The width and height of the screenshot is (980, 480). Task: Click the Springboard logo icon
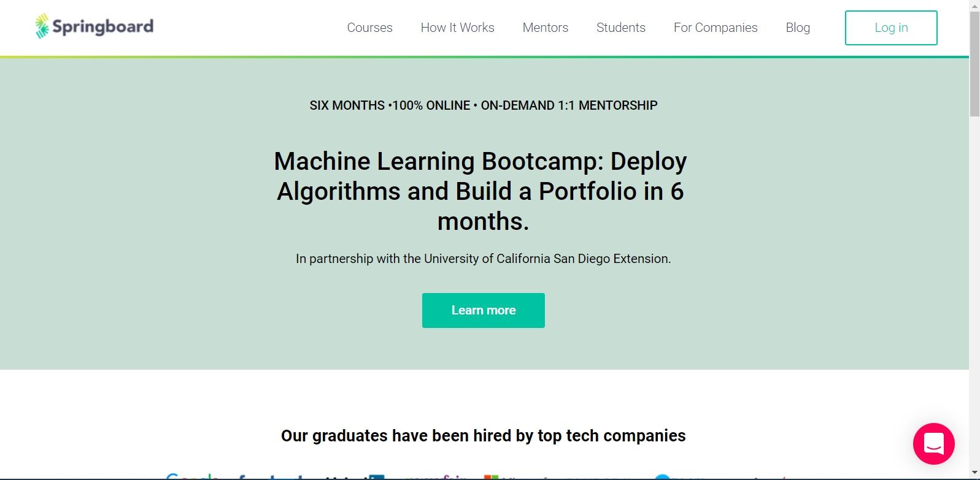click(42, 26)
